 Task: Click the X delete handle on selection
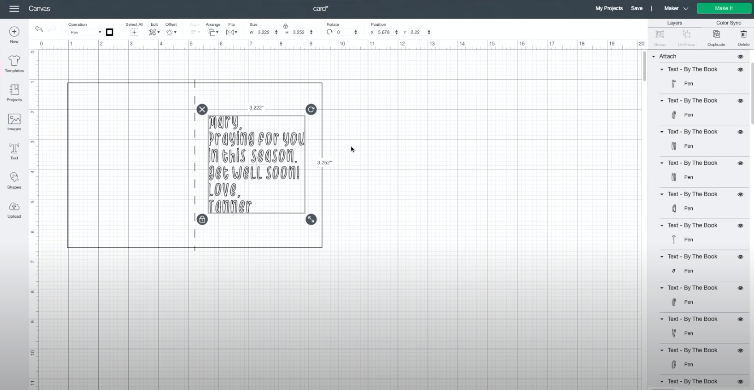(x=202, y=110)
